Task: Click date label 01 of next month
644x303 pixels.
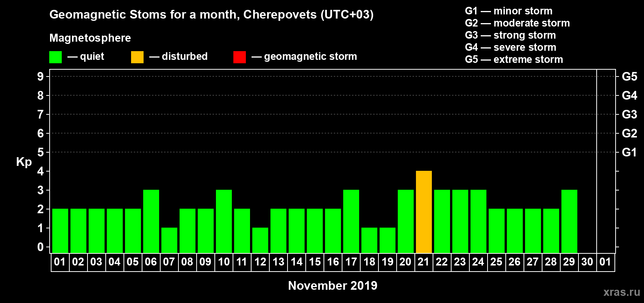Action: pyautogui.click(x=605, y=262)
